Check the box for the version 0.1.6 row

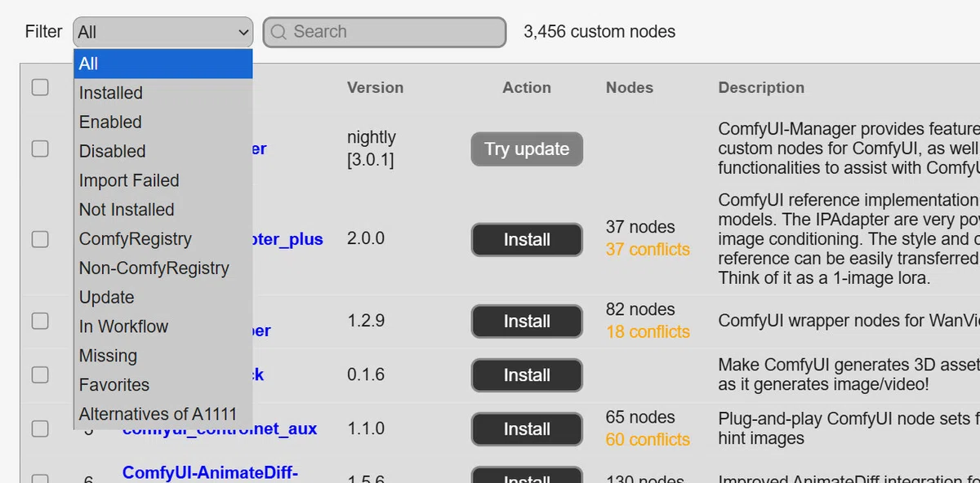point(40,374)
